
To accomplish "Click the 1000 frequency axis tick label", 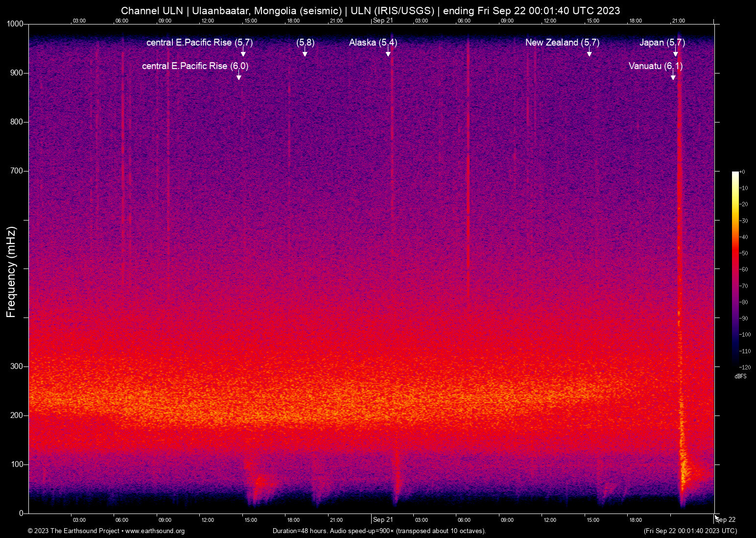I will tap(15, 24).
